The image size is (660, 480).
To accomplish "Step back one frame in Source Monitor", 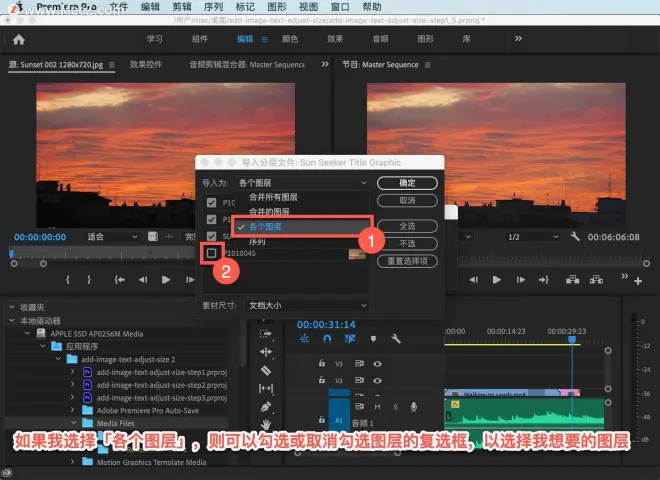I will coord(143,280).
